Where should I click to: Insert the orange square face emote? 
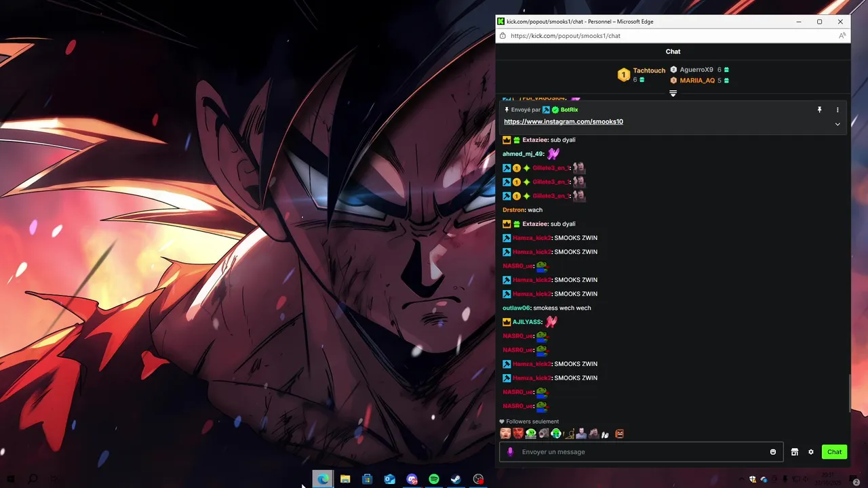[619, 434]
